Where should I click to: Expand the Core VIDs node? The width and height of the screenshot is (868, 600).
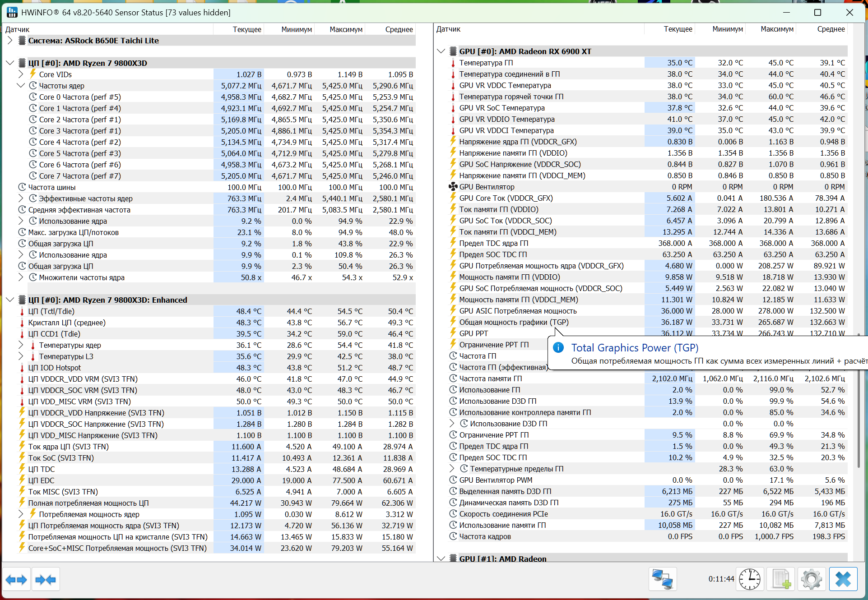click(21, 74)
